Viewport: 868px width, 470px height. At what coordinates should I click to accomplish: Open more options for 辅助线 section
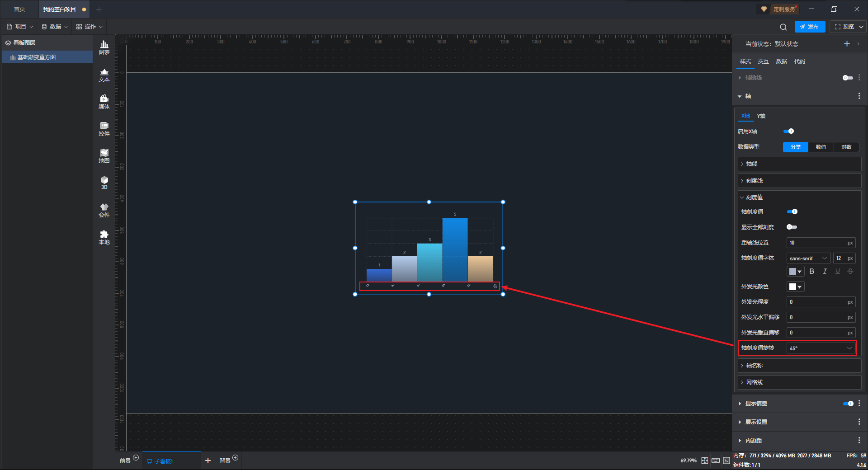coord(859,78)
